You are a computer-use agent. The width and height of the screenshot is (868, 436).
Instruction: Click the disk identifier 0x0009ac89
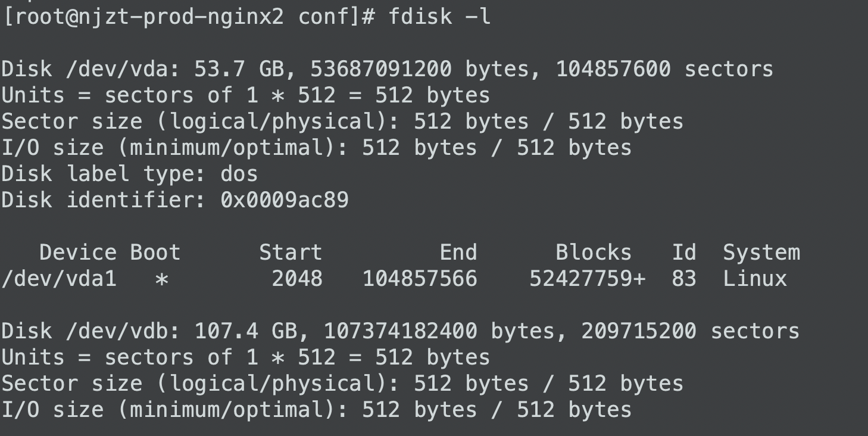[285, 200]
